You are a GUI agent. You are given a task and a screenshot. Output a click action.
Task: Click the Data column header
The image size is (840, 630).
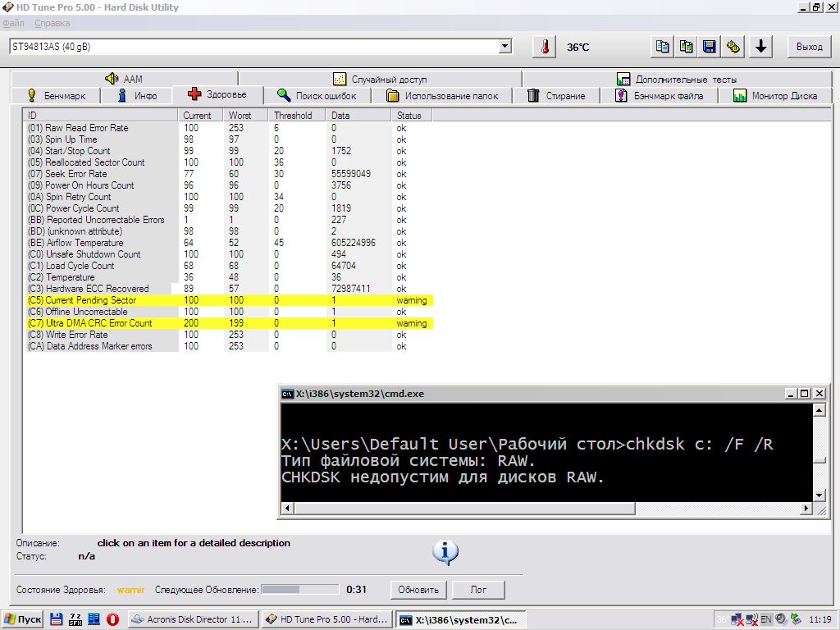358,115
